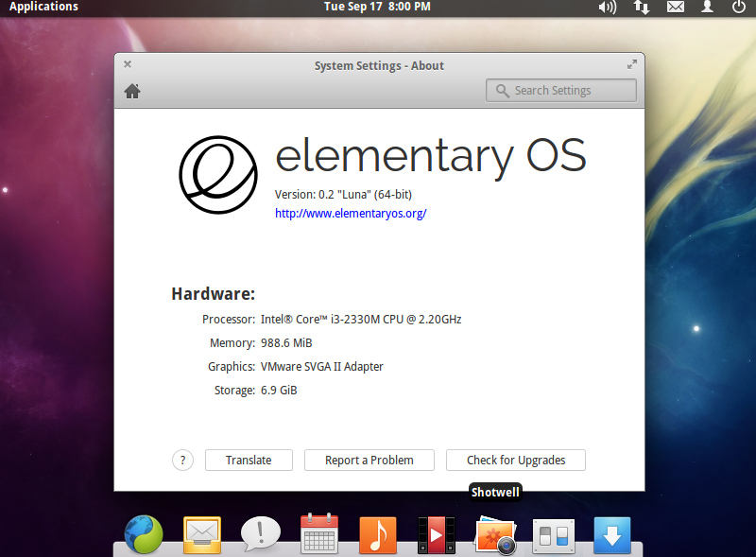Click the "System Settings - About" window title

[380, 65]
